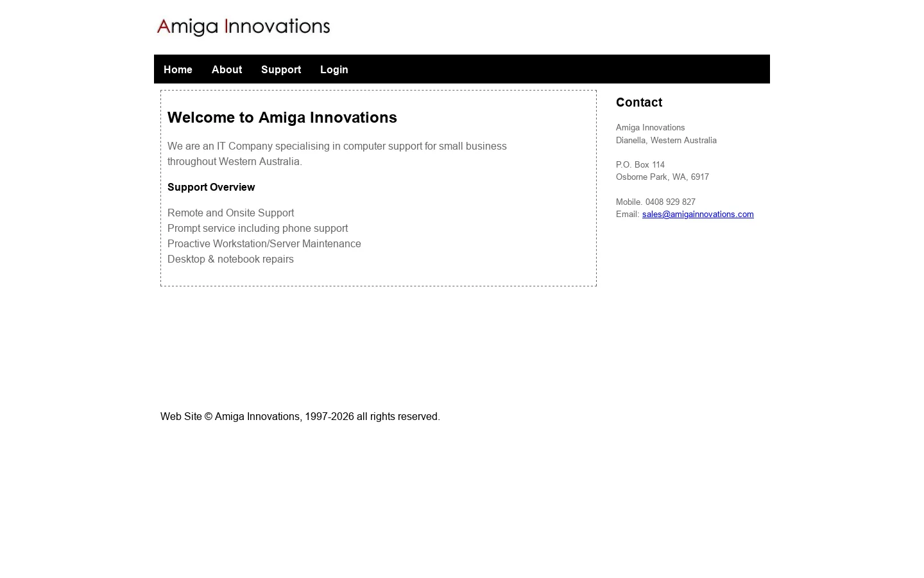The width and height of the screenshot is (924, 578).
Task: Go to the About page
Action: tap(227, 69)
